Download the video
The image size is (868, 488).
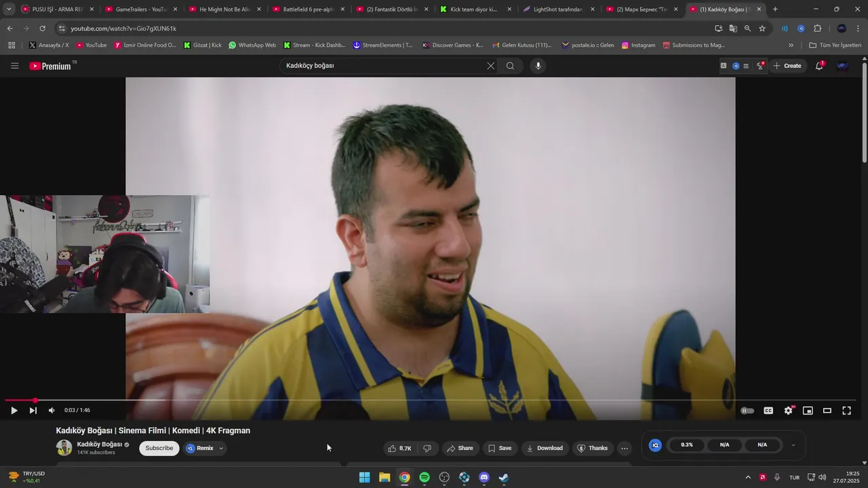[545, 448]
